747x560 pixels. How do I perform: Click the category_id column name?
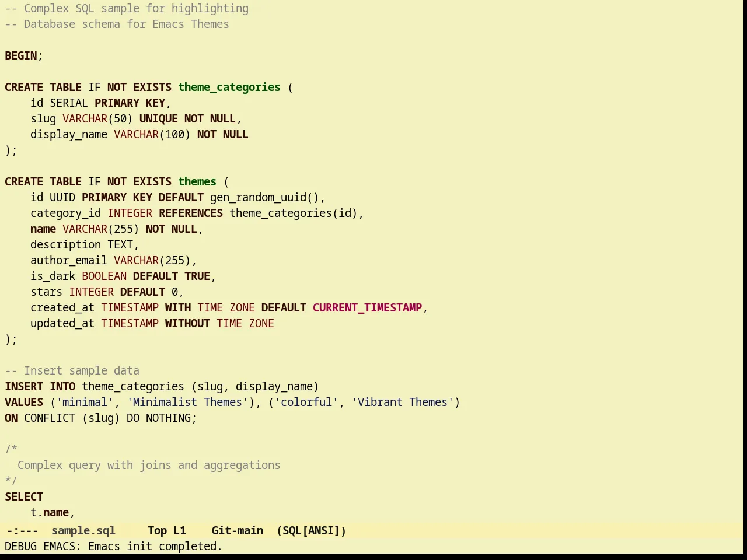pyautogui.click(x=65, y=213)
